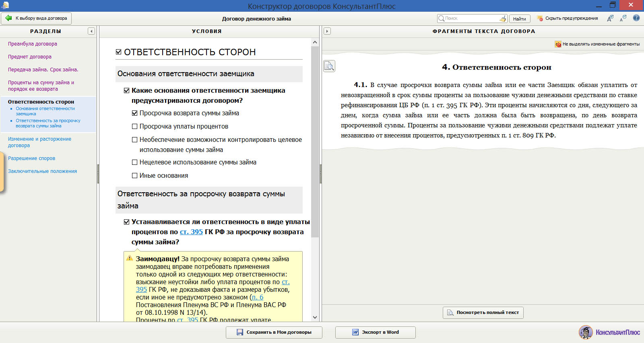
Task: Increase font size with A+ icon
Action: [610, 18]
